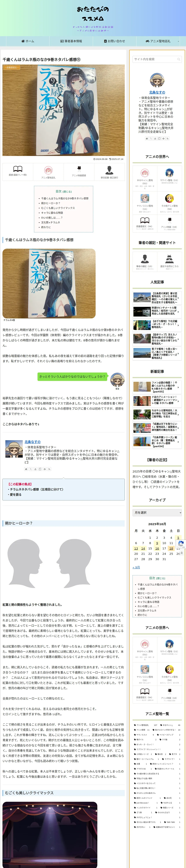Open upper アニメ映画 (16) card
Image resolution: width=186 pixels, height=868 pixels.
(169, 223)
